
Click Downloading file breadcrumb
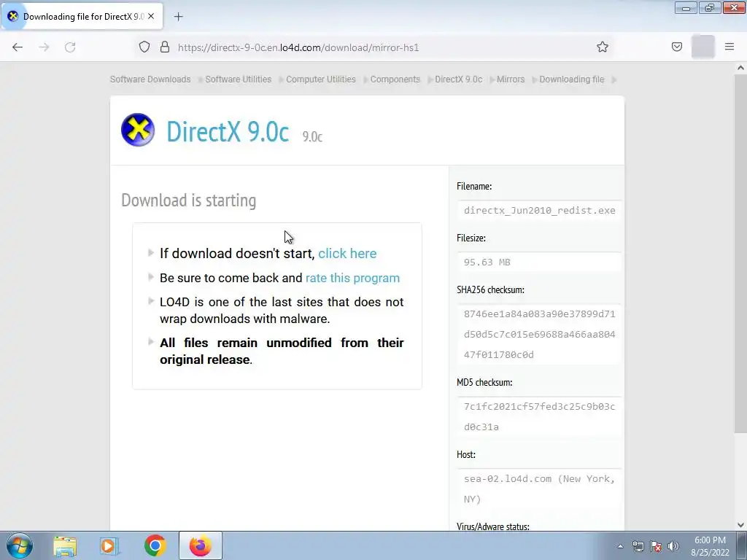click(x=571, y=79)
